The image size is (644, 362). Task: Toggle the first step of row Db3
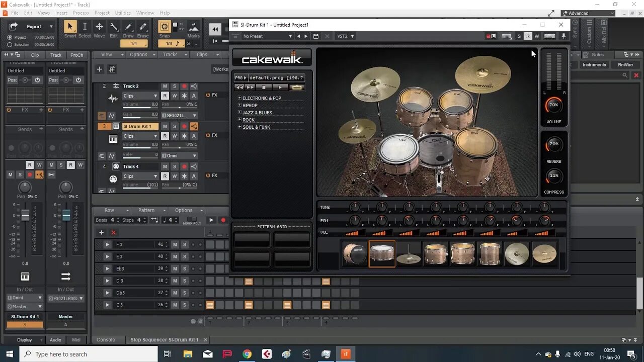coord(210,293)
